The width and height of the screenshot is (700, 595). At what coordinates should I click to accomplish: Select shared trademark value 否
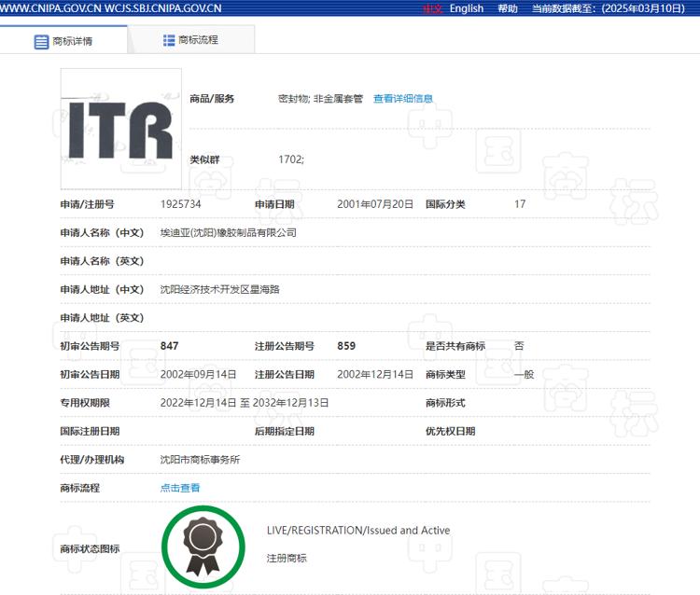519,346
